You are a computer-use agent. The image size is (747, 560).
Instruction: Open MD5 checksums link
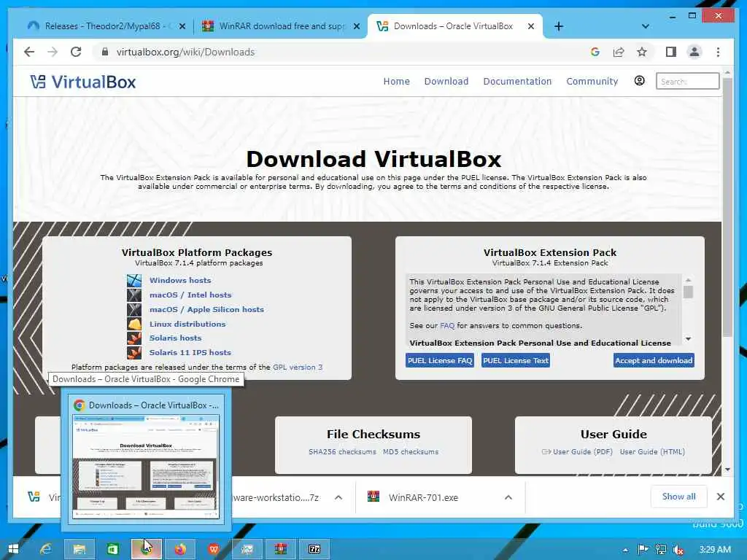[x=411, y=451]
